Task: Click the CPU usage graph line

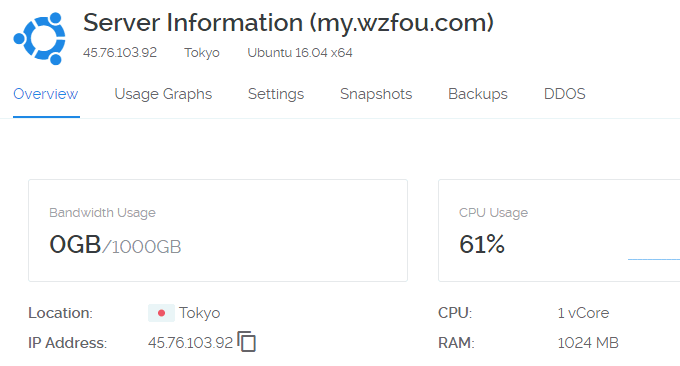Action: 654,259
